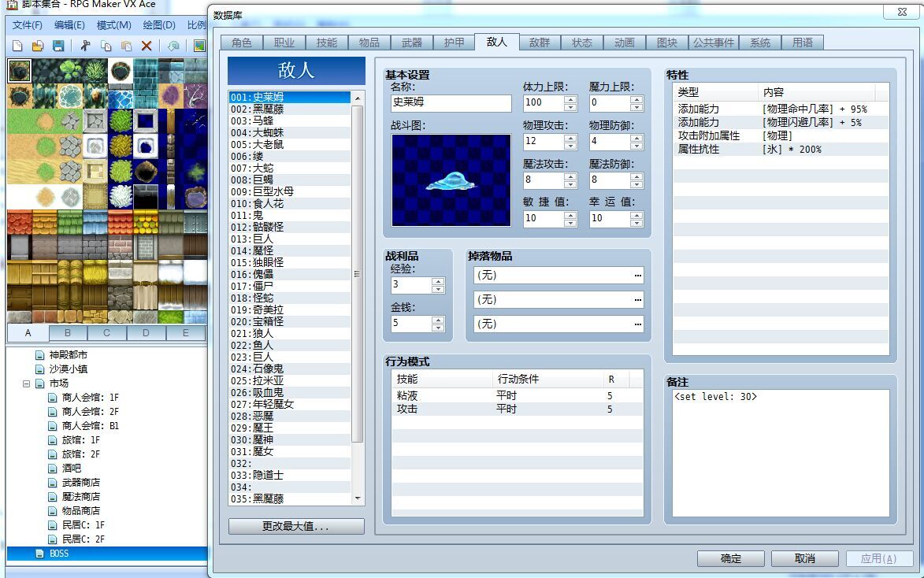Switch to the 武器 tab

pyautogui.click(x=411, y=43)
